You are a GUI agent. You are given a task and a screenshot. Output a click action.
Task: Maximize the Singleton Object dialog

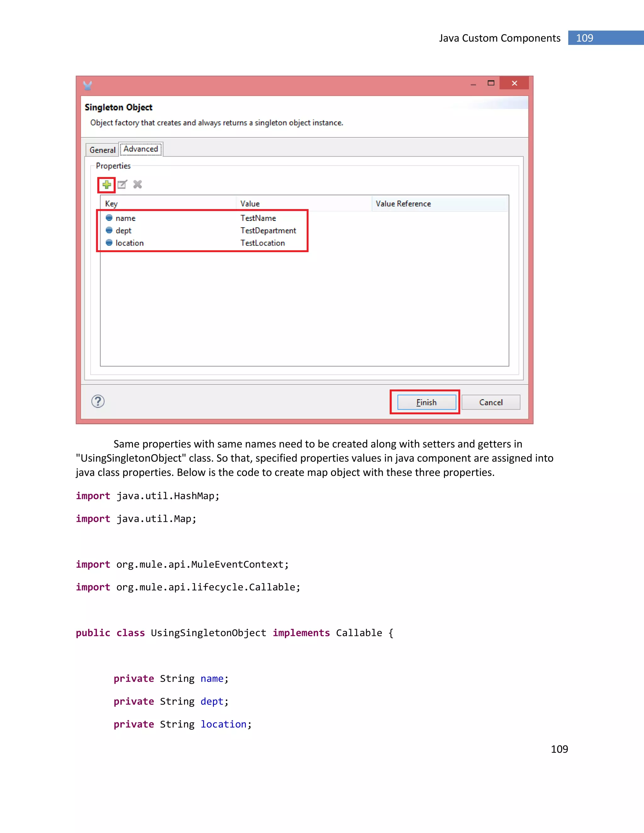coord(491,83)
